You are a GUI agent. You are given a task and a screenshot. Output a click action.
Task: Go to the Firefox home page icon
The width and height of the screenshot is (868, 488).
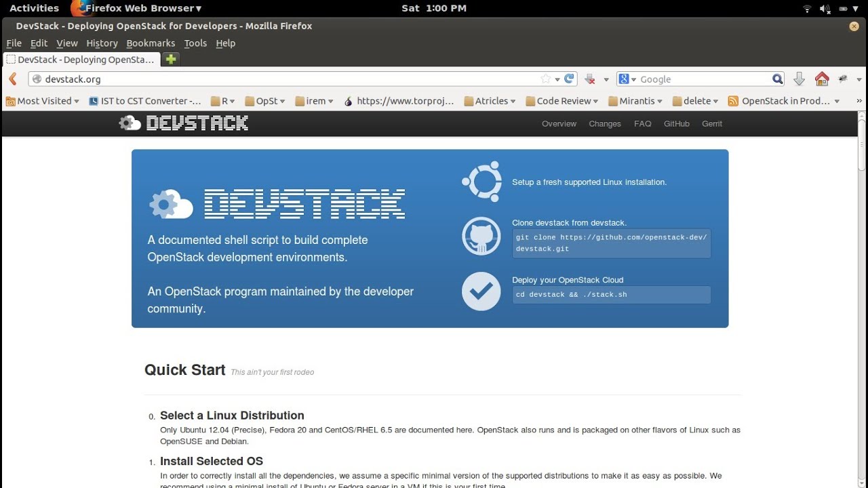pyautogui.click(x=822, y=79)
